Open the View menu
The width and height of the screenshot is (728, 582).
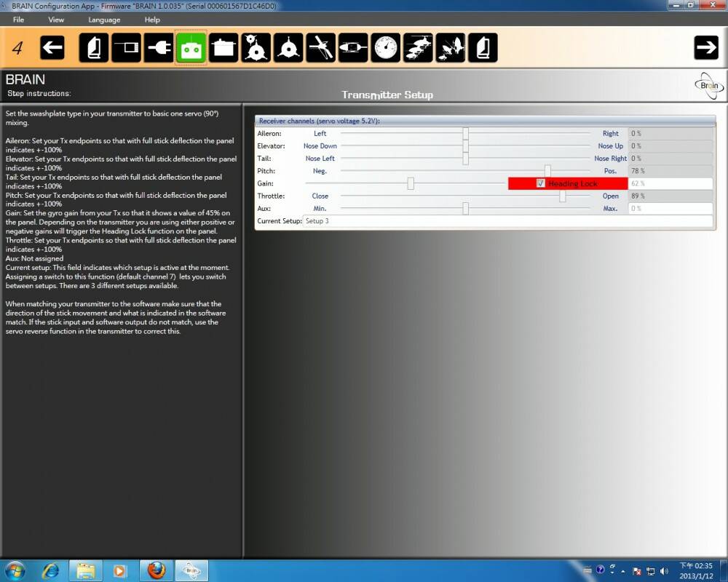[x=56, y=20]
